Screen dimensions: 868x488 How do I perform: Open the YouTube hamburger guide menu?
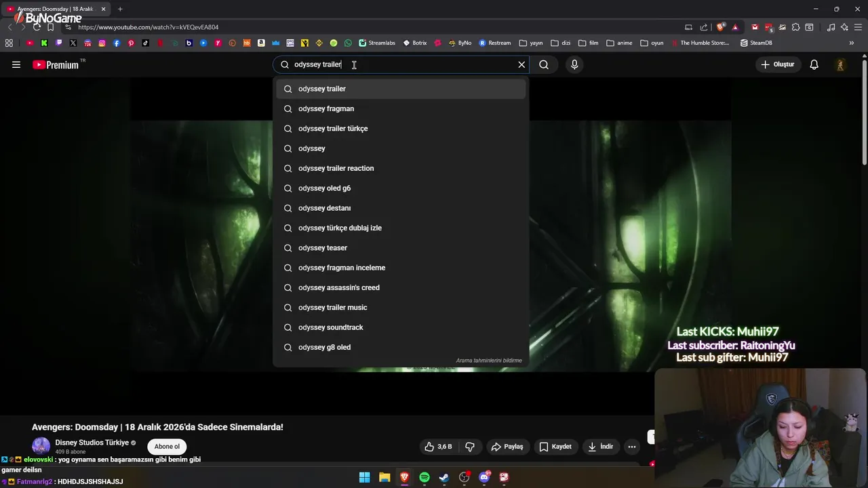point(16,64)
